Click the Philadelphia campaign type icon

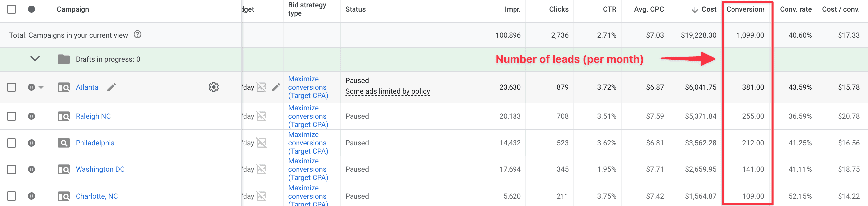pos(64,143)
